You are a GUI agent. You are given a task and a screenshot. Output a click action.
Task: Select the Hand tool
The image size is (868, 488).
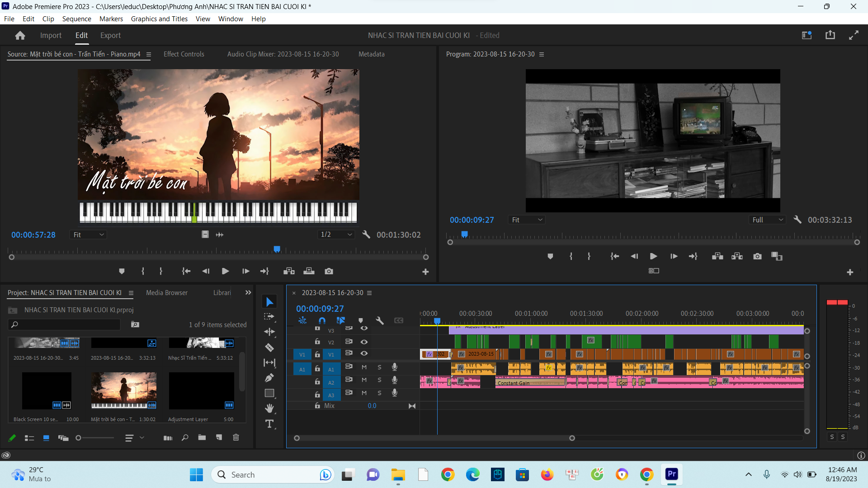[269, 408]
